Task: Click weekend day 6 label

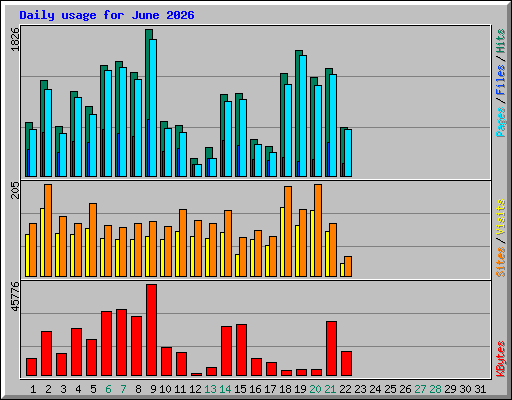Action: [x=108, y=389]
